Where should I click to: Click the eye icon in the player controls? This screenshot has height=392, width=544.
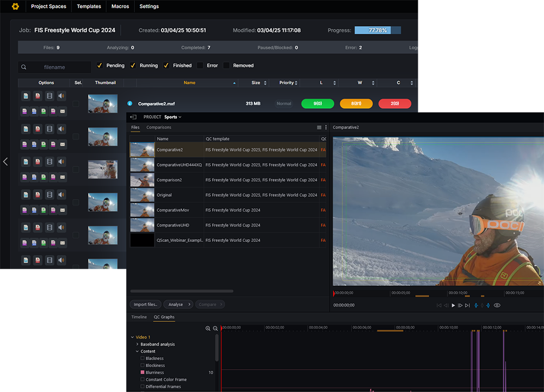(x=497, y=305)
